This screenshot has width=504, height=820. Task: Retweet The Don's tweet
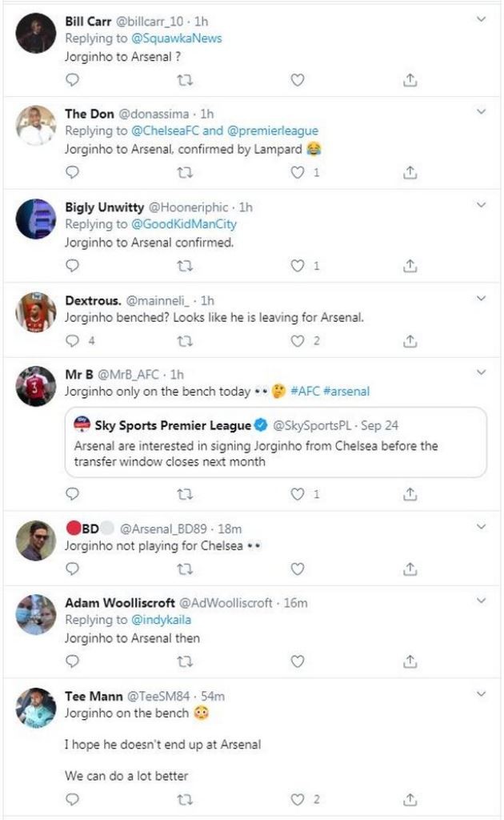185,171
